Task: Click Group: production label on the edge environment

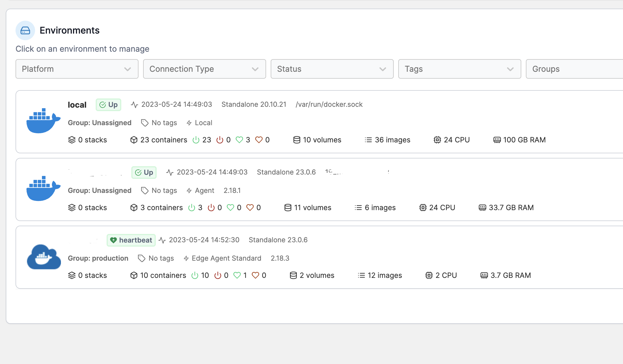Action: pyautogui.click(x=98, y=258)
